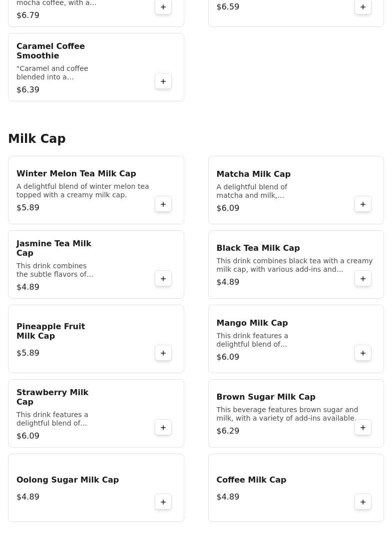Add the $6.79 mocha coffee item
392x546 pixels.
pos(163,7)
